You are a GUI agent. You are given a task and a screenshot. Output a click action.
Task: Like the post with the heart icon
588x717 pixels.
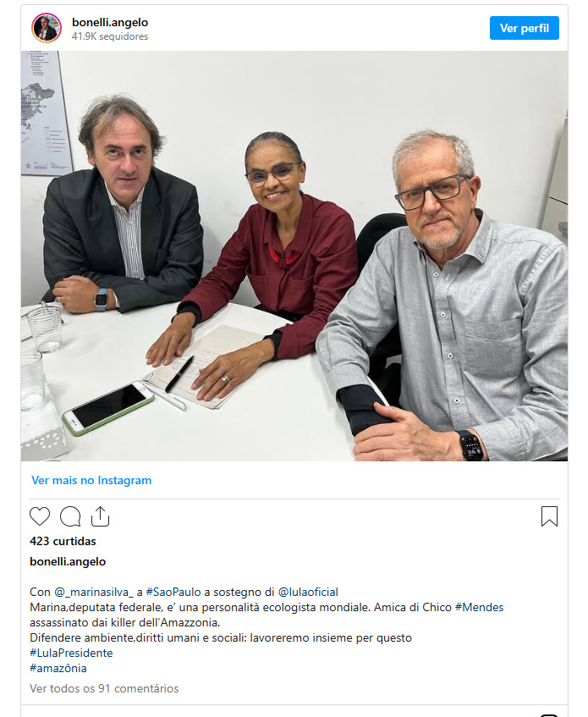coord(40,516)
